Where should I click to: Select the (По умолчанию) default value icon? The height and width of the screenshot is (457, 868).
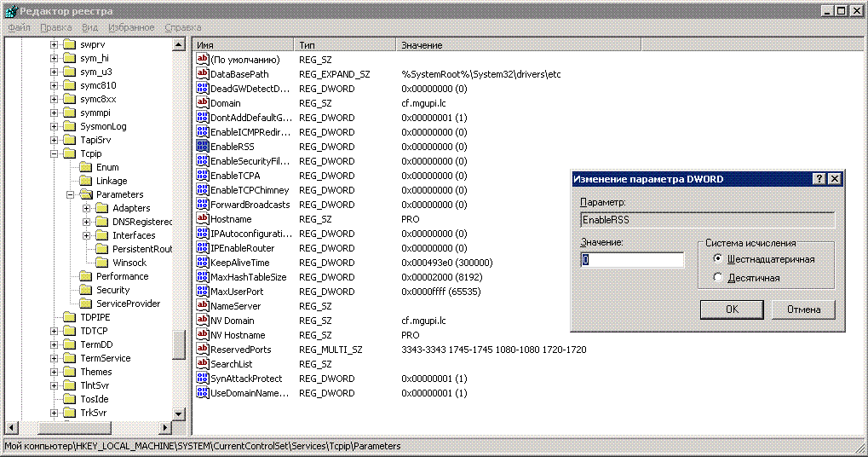[203, 60]
